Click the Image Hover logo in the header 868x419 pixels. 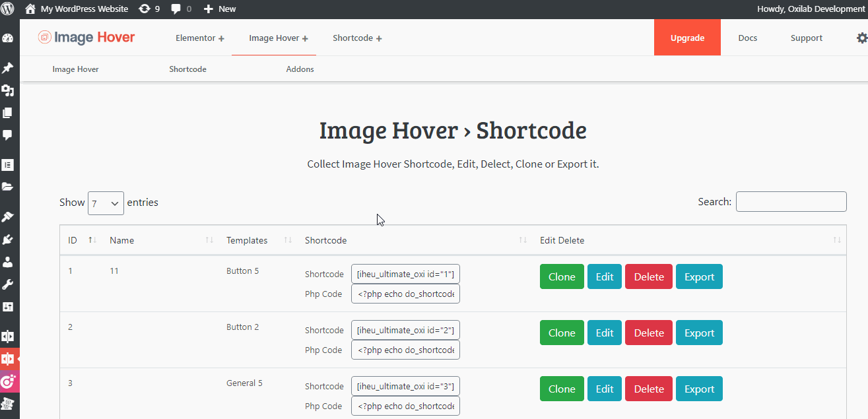click(86, 38)
